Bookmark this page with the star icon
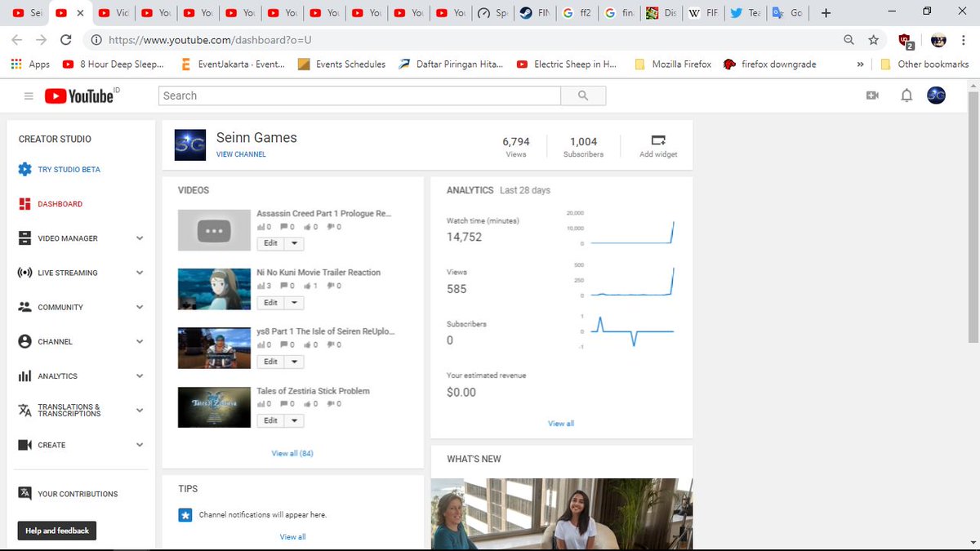Viewport: 980px width, 551px height. click(x=873, y=39)
